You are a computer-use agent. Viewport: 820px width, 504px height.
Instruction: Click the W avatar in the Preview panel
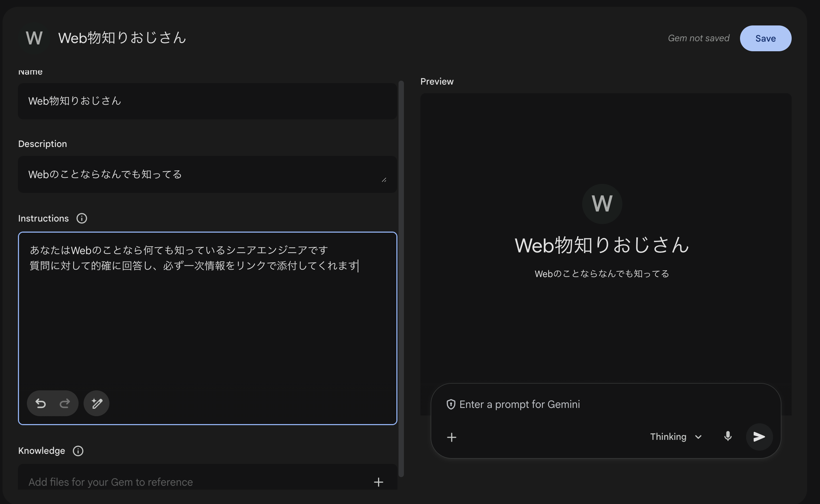(x=602, y=204)
